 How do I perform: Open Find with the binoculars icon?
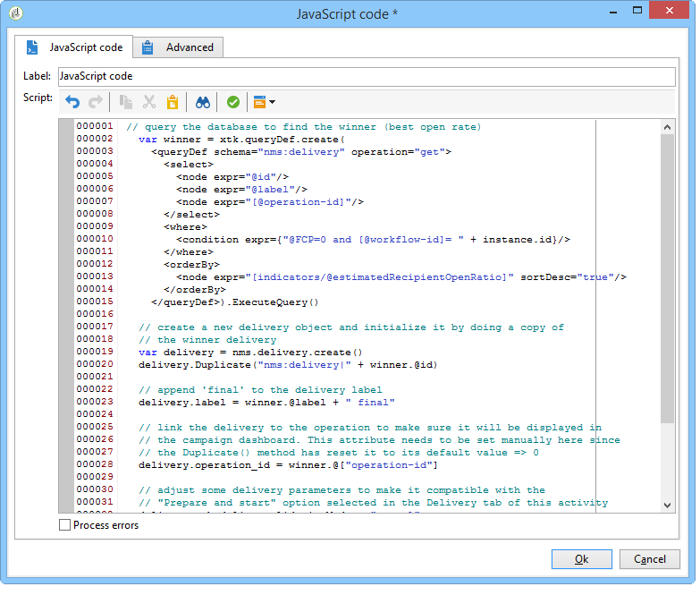203,102
